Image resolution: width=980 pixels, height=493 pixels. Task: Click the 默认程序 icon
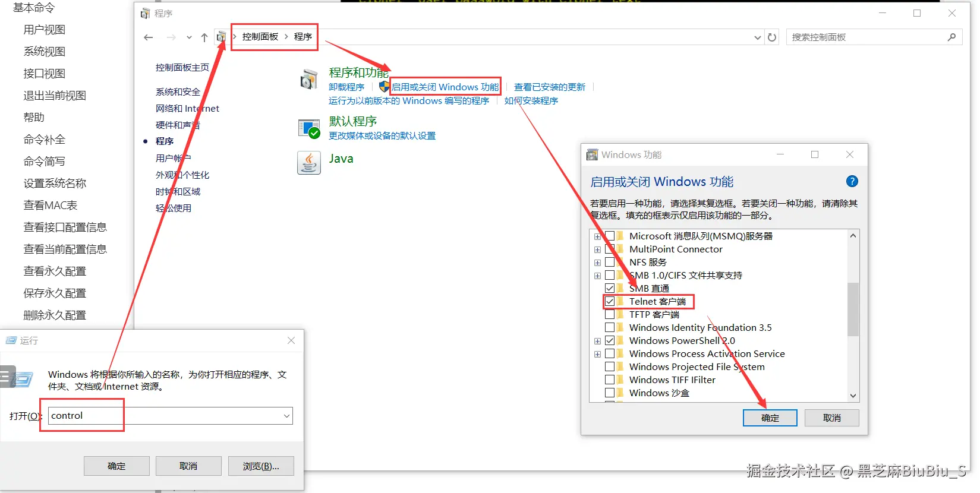coord(309,128)
